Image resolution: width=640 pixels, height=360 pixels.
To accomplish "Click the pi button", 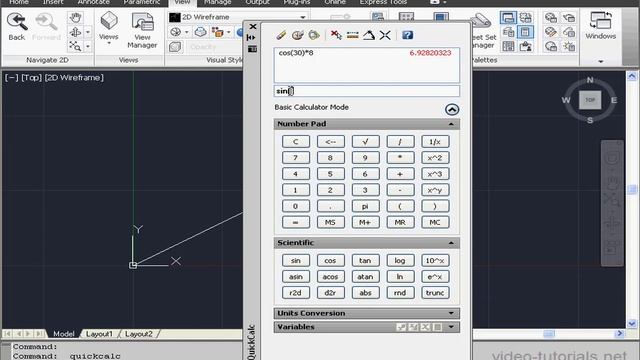I will [365, 206].
